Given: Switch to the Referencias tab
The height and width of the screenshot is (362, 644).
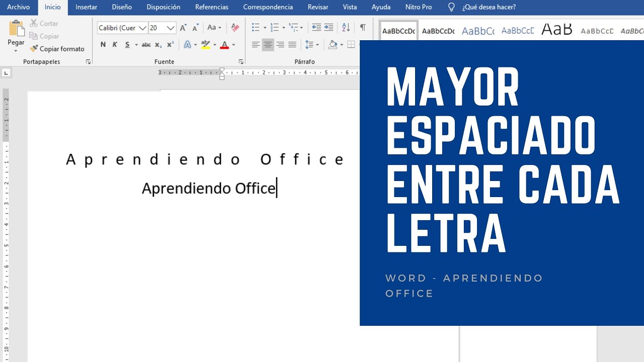Looking at the screenshot, I should (212, 7).
